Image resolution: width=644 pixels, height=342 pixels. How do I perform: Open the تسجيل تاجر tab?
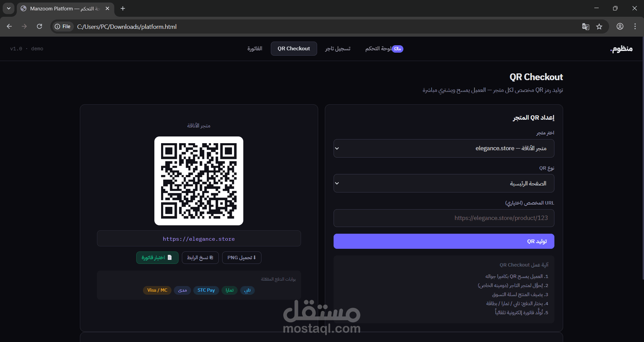coord(338,49)
